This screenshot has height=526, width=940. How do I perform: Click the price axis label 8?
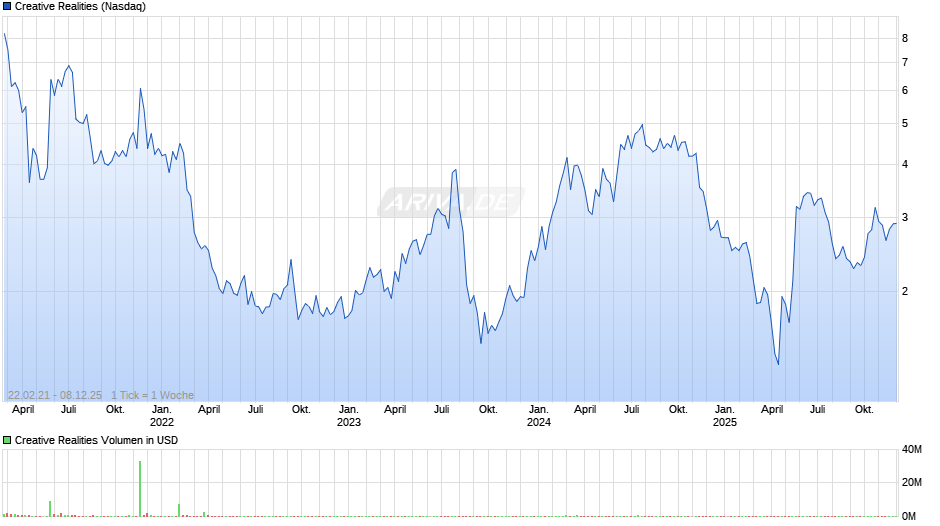pos(905,38)
